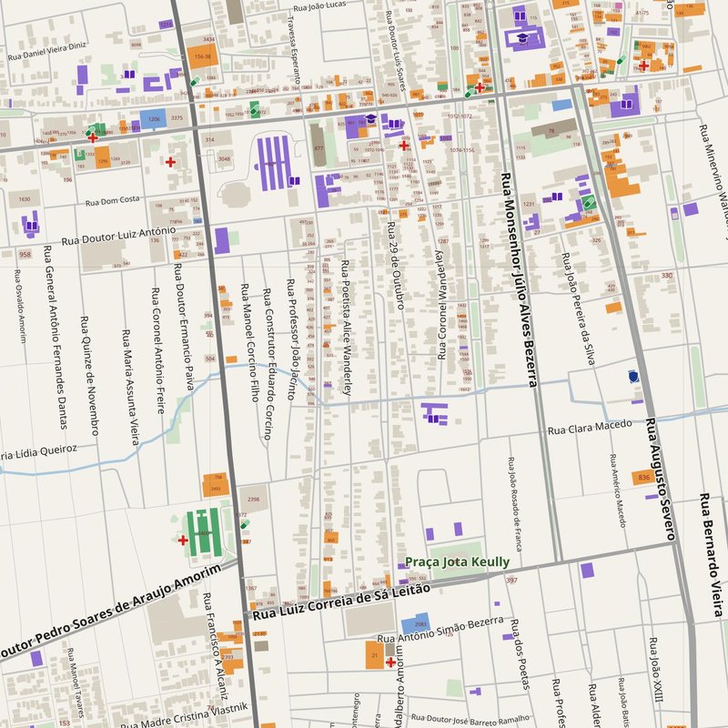The image size is (728, 728).
Task: Click the Rua Osvaldo Amorim label
Action: click(x=20, y=306)
